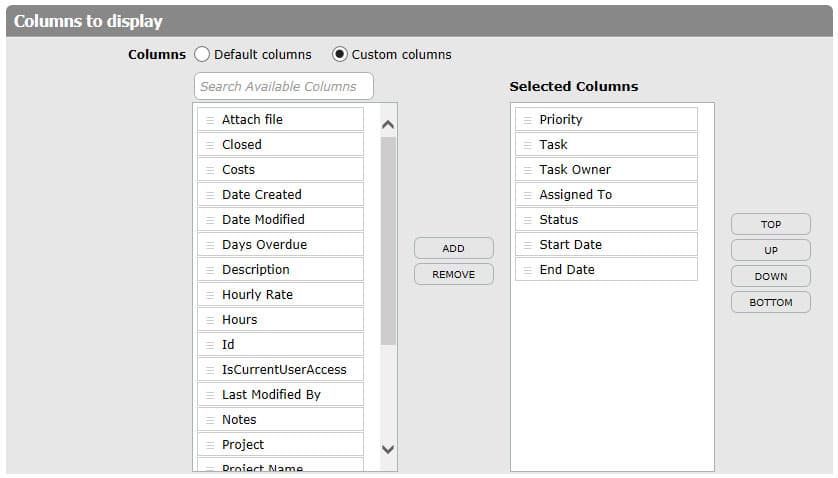The image size is (838, 478).
Task: Select Date Created in available columns
Action: pyautogui.click(x=281, y=195)
